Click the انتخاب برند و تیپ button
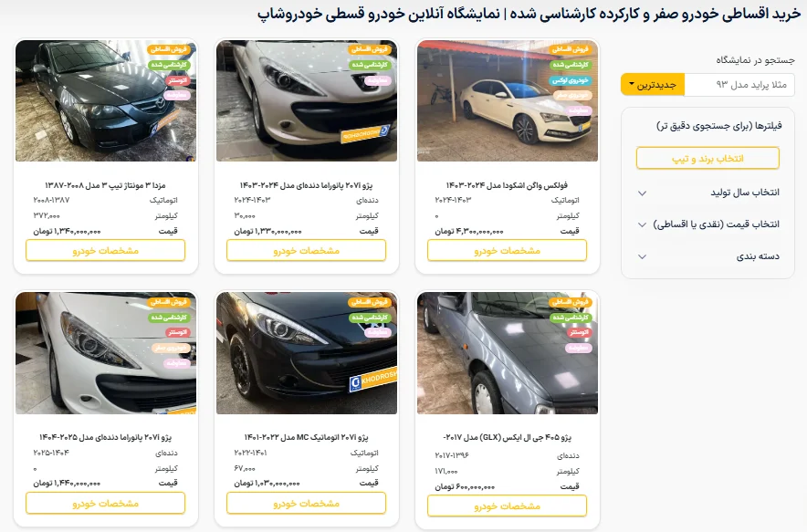Viewport: 807px width, 532px height. 707,159
